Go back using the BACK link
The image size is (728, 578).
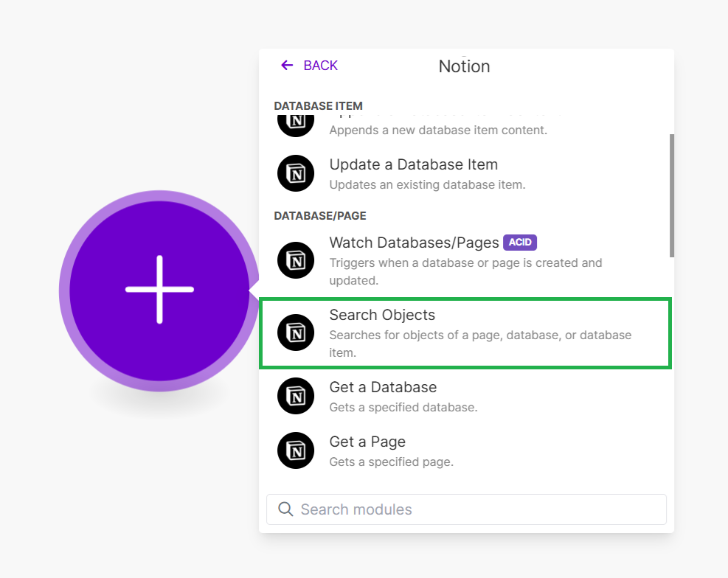309,66
